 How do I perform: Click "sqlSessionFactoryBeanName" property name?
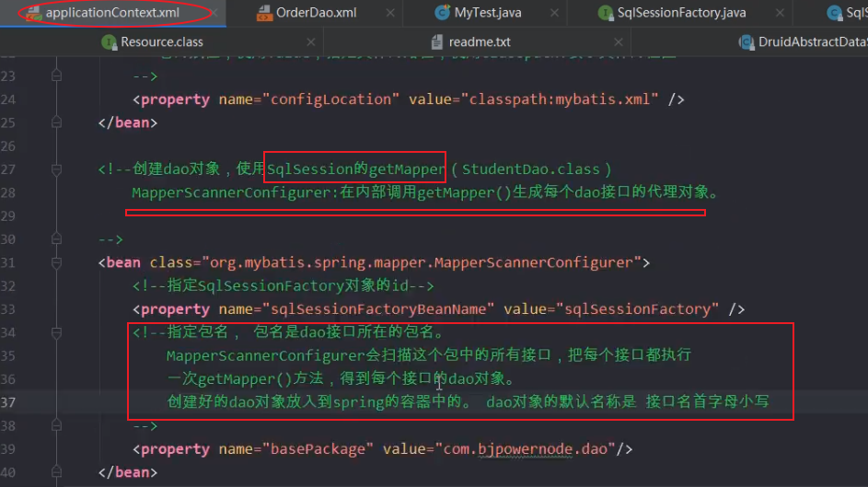point(378,308)
